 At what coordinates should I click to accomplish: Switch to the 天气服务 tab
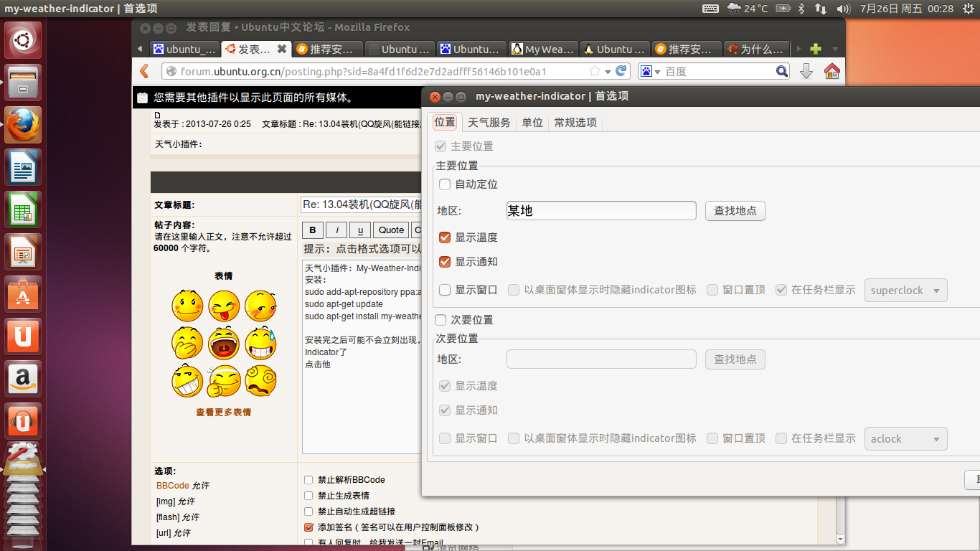[489, 123]
